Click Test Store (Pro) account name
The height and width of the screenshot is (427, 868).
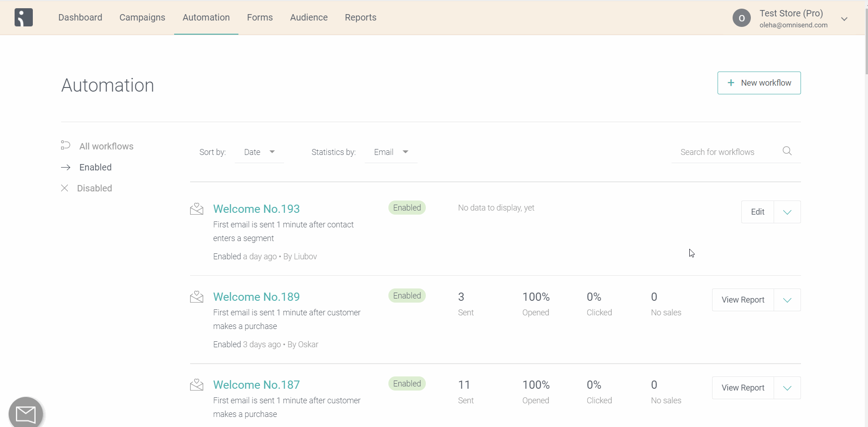click(791, 13)
